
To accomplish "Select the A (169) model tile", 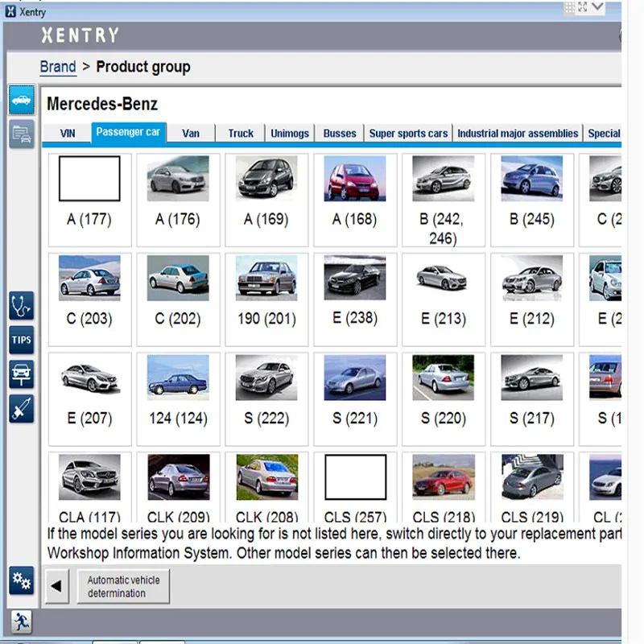I will click(266, 200).
